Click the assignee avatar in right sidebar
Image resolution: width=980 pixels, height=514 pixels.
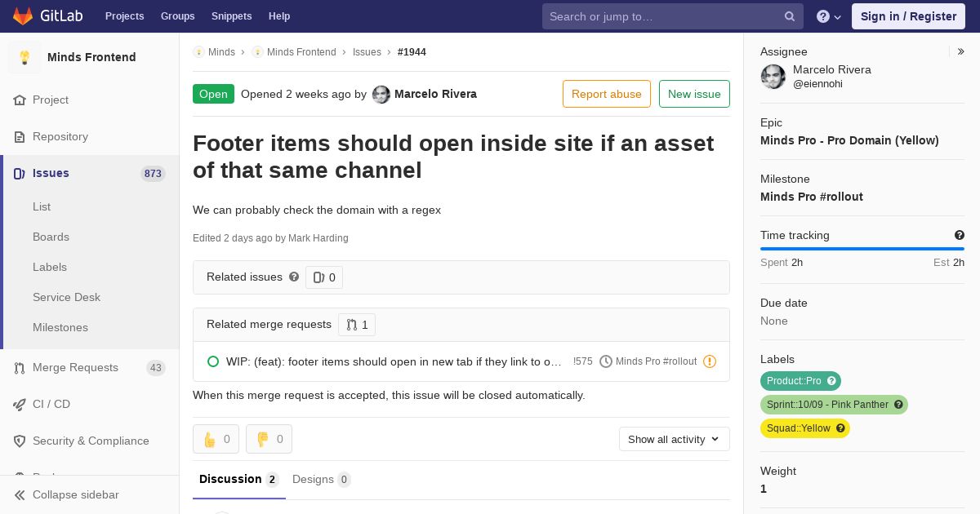(773, 77)
